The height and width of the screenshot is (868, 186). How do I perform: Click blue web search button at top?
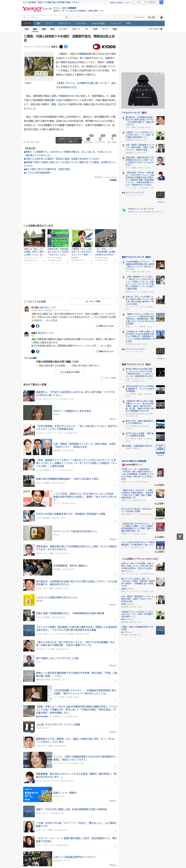coord(161,2)
